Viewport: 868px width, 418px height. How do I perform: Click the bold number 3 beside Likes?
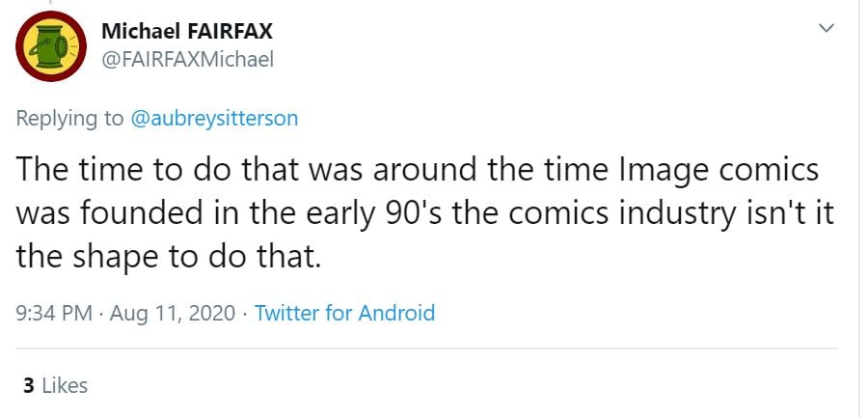29,385
